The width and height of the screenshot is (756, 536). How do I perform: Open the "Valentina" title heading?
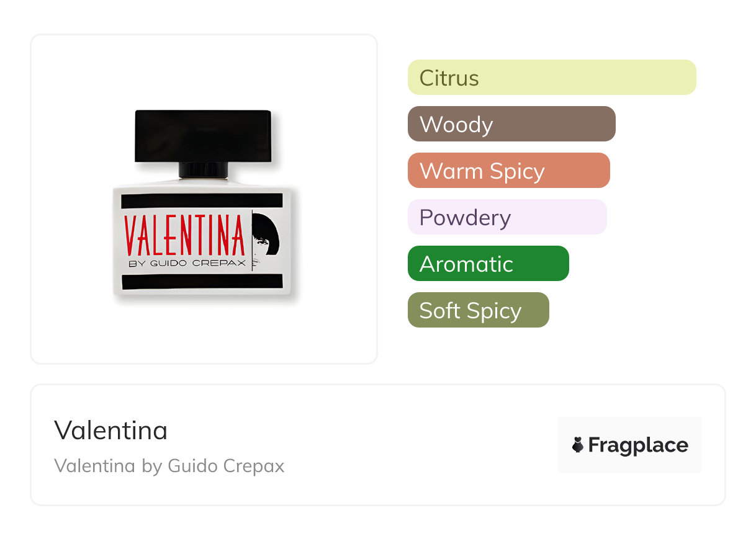point(111,430)
